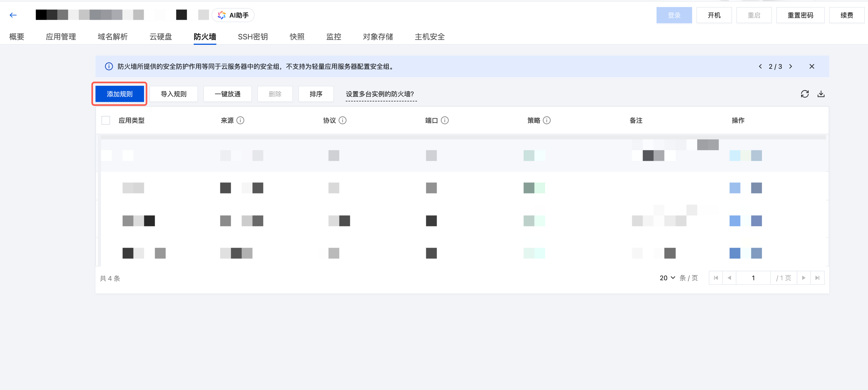This screenshot has height=390, width=868.
Task: Click the page number input field
Action: [x=753, y=278]
